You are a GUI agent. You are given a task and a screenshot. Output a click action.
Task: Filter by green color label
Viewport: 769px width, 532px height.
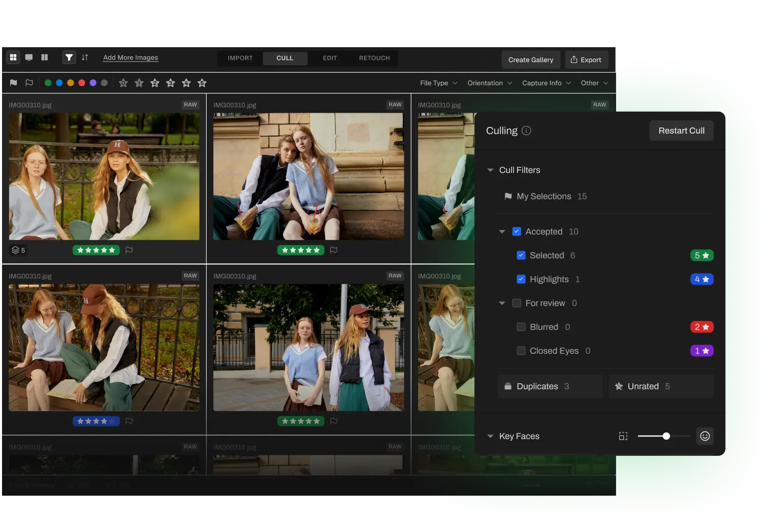48,83
